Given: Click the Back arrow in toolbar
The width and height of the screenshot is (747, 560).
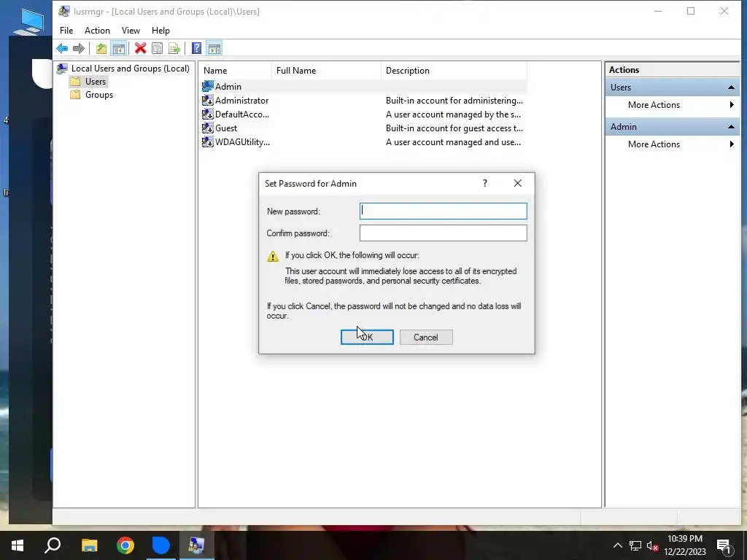Looking at the screenshot, I should point(62,48).
